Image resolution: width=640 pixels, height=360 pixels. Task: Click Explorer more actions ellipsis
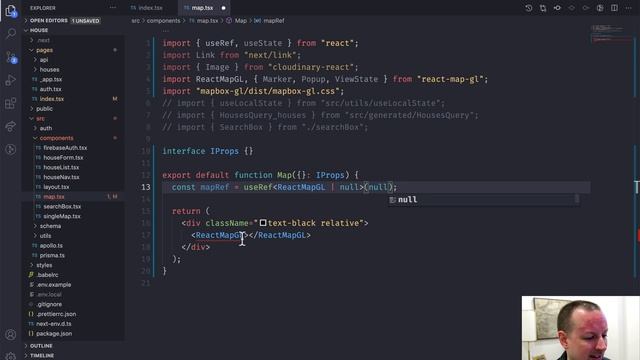[x=113, y=8]
